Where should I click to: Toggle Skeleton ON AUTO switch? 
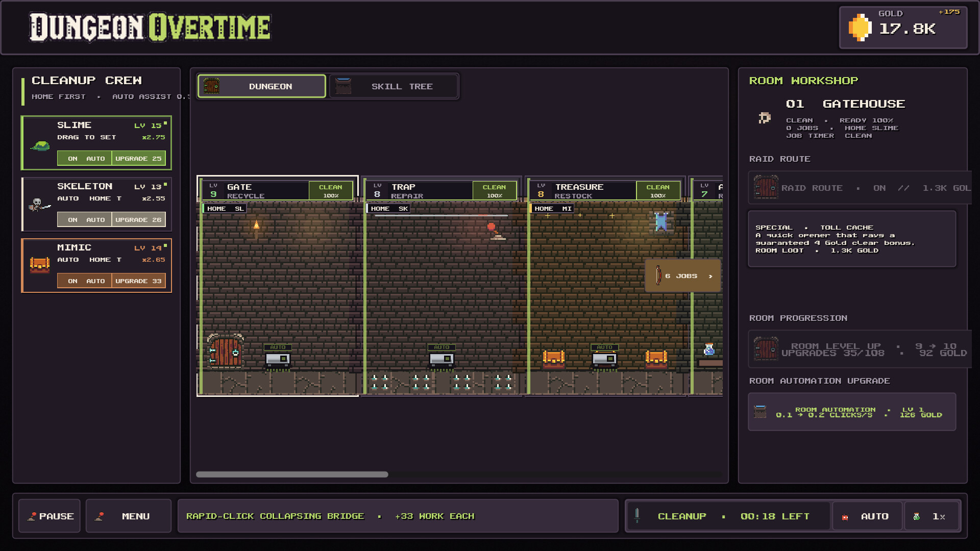[84, 220]
